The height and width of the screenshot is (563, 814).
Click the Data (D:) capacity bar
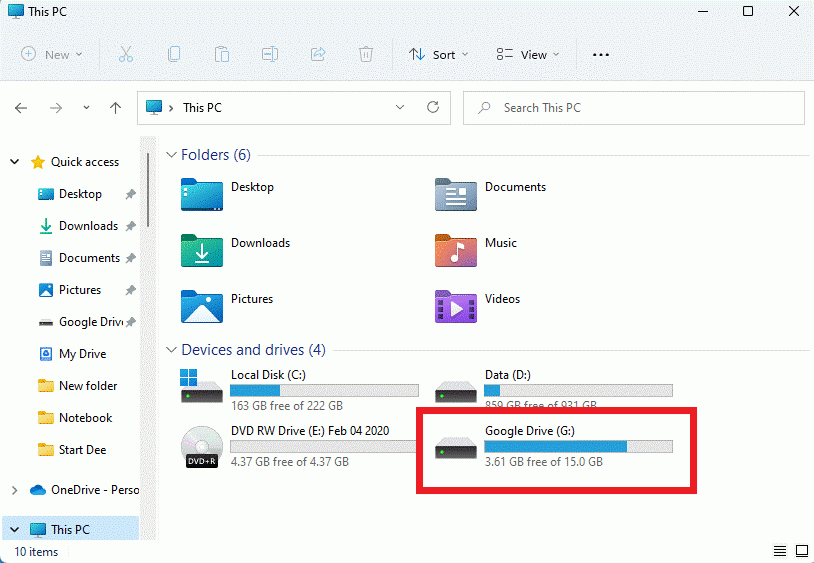578,390
